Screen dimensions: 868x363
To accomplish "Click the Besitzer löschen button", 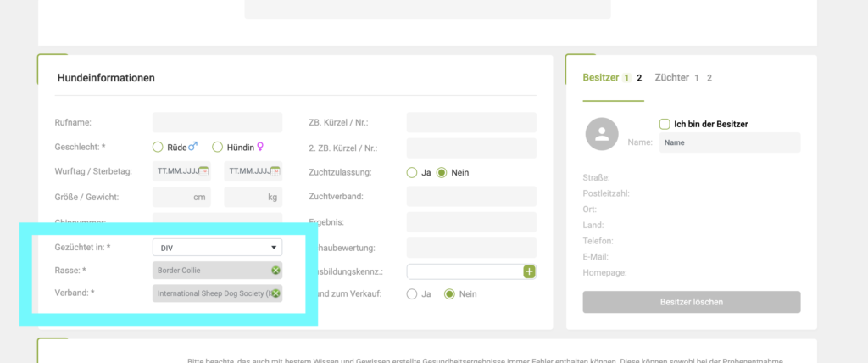I will [x=691, y=302].
